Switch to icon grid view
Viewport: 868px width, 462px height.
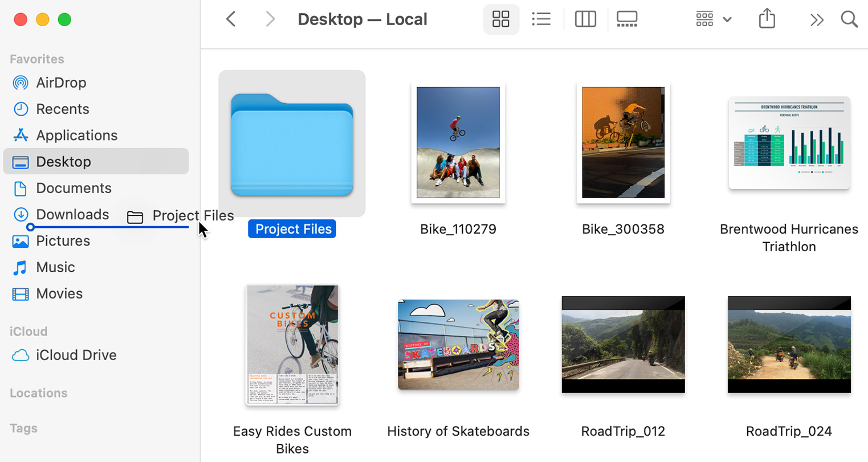(501, 19)
